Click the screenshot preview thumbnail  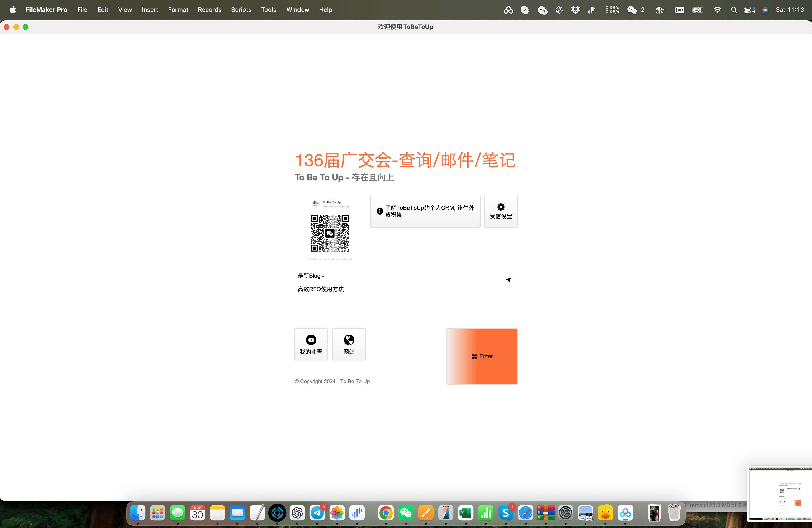[780, 494]
